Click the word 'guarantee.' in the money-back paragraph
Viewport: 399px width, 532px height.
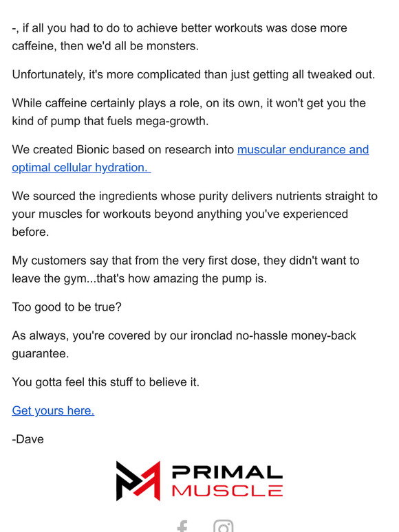click(41, 353)
